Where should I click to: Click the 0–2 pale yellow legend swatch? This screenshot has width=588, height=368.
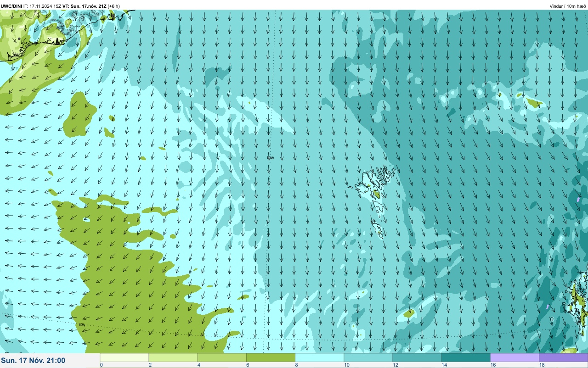click(124, 357)
